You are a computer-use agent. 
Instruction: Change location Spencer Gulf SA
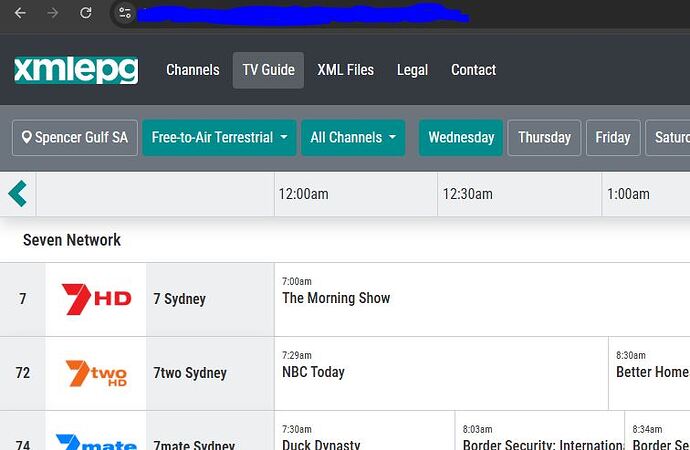(x=75, y=138)
